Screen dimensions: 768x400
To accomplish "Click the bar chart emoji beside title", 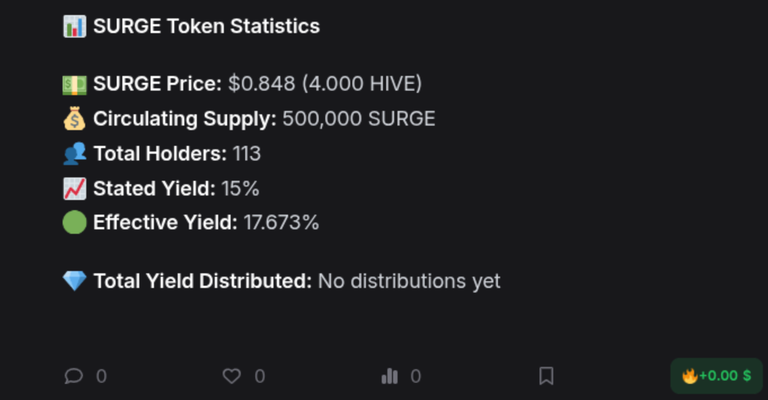I will [x=74, y=26].
